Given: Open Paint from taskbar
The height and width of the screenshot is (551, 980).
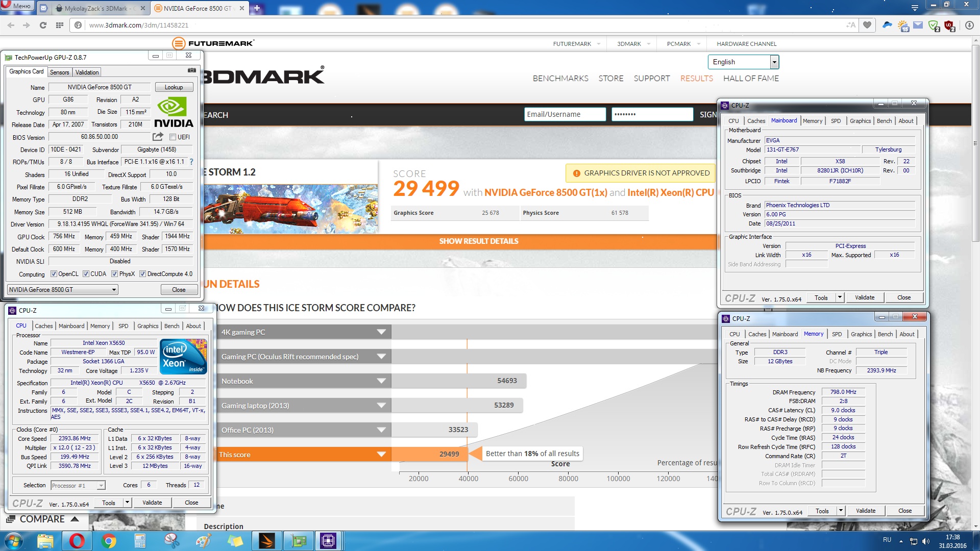Looking at the screenshot, I should pos(203,541).
